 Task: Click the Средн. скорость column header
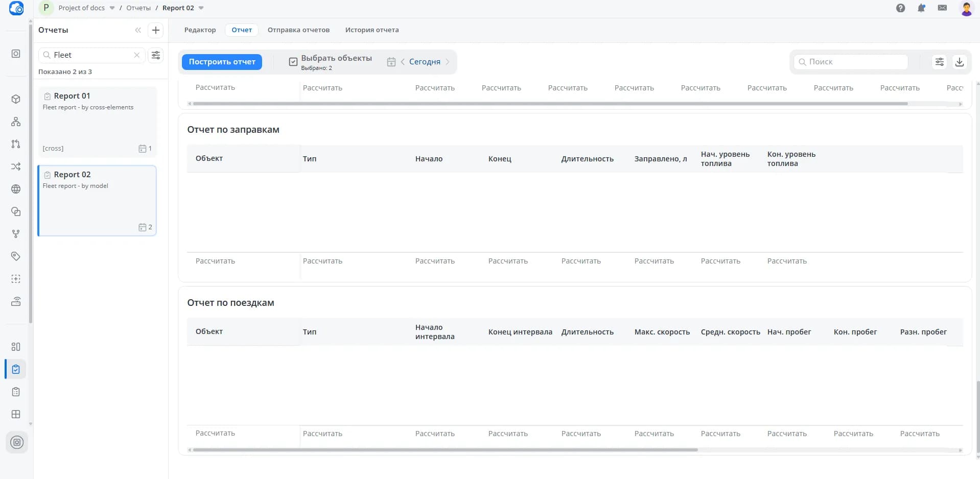(x=730, y=332)
